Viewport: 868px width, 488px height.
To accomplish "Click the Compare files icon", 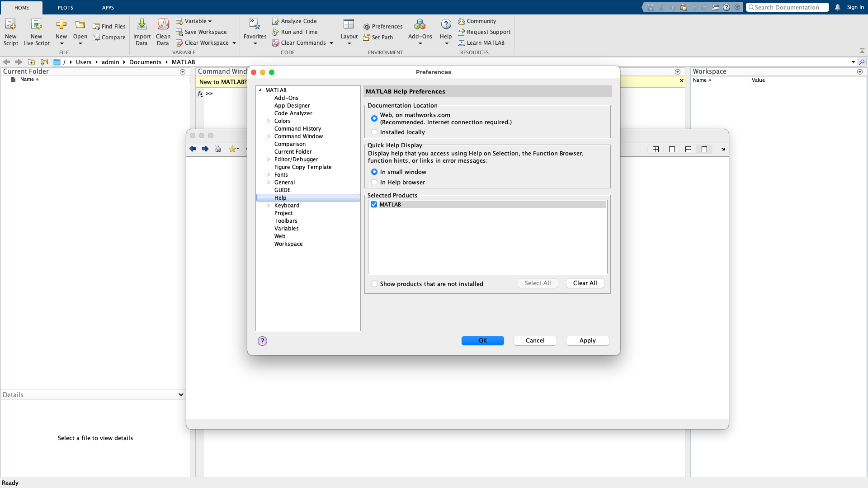I will point(96,38).
